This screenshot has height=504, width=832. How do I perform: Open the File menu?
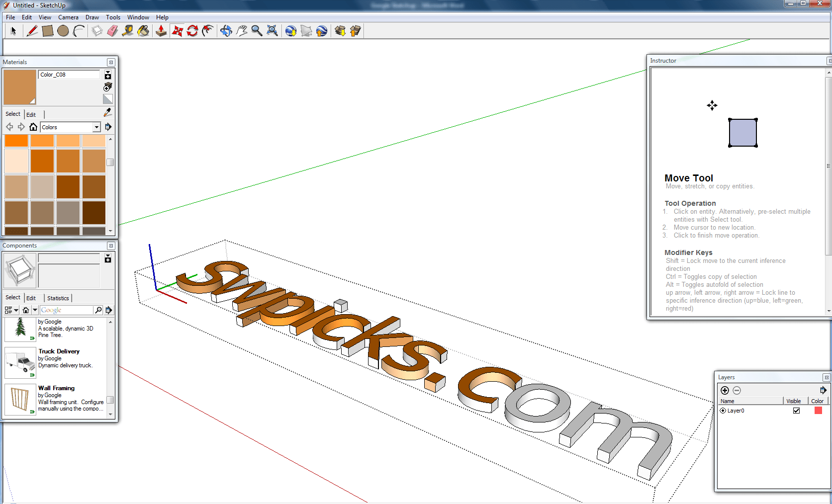click(10, 17)
